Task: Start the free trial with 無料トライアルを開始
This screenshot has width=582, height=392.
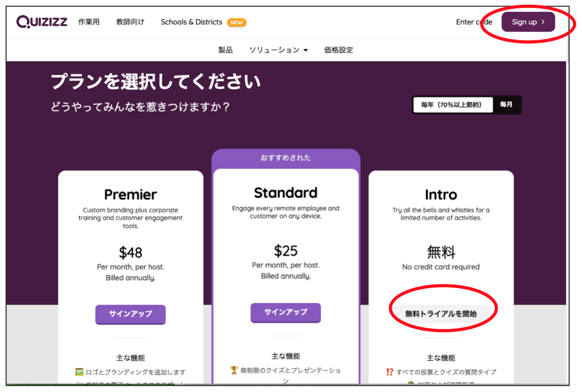Action: pyautogui.click(x=441, y=314)
